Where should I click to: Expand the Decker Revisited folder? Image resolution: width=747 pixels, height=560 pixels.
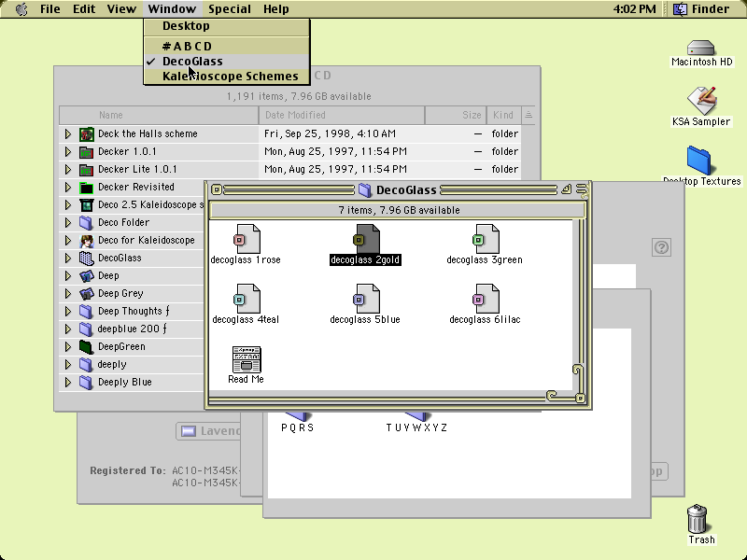coord(68,188)
